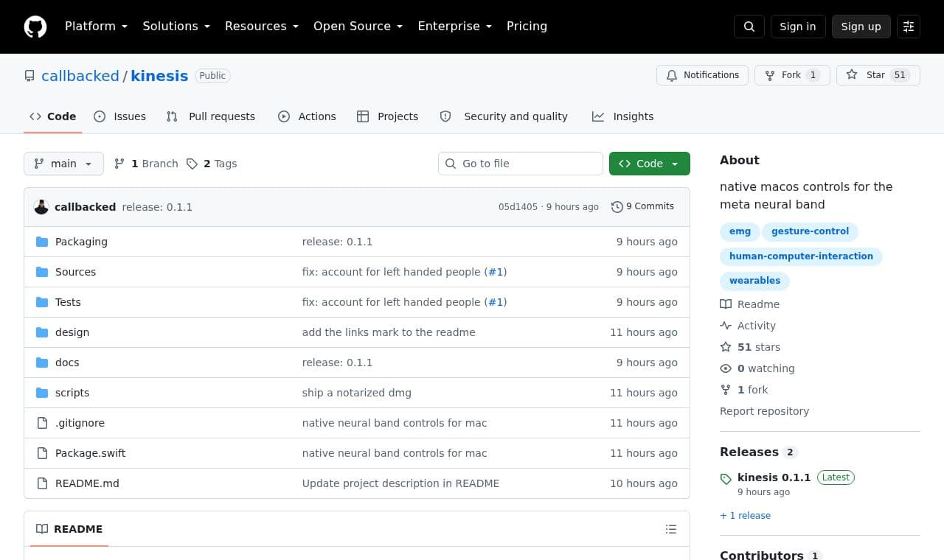This screenshot has height=560, width=944.
Task: Switch to the Issues tab
Action: point(120,116)
